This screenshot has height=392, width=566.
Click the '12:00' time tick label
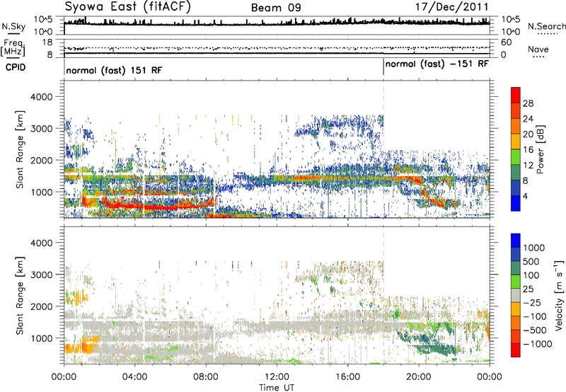[x=277, y=377]
